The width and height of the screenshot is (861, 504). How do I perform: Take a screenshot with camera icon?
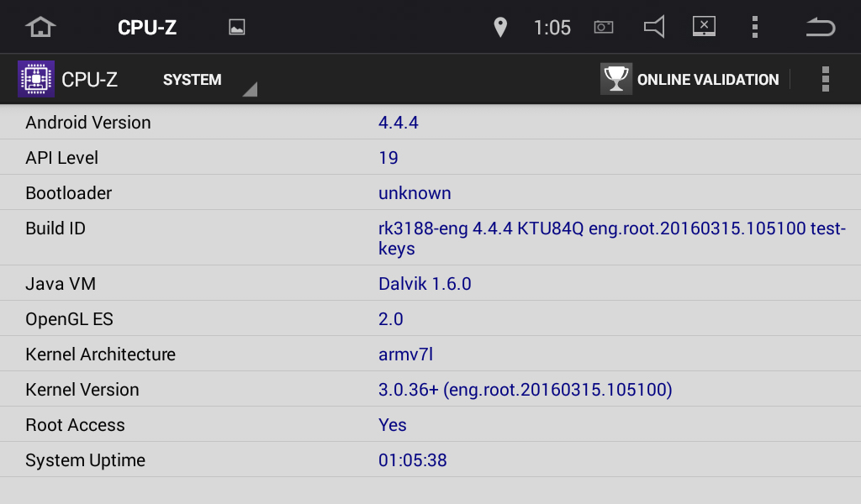pyautogui.click(x=604, y=27)
